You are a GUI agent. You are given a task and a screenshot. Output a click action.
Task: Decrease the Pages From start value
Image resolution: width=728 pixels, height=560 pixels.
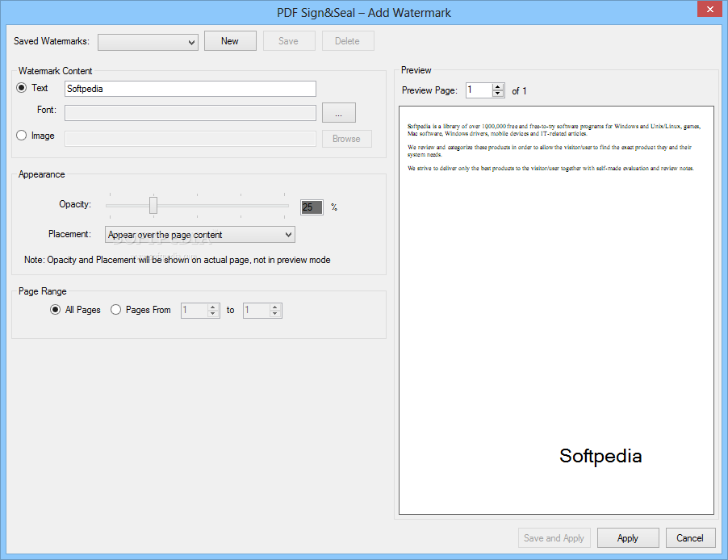pyautogui.click(x=212, y=313)
